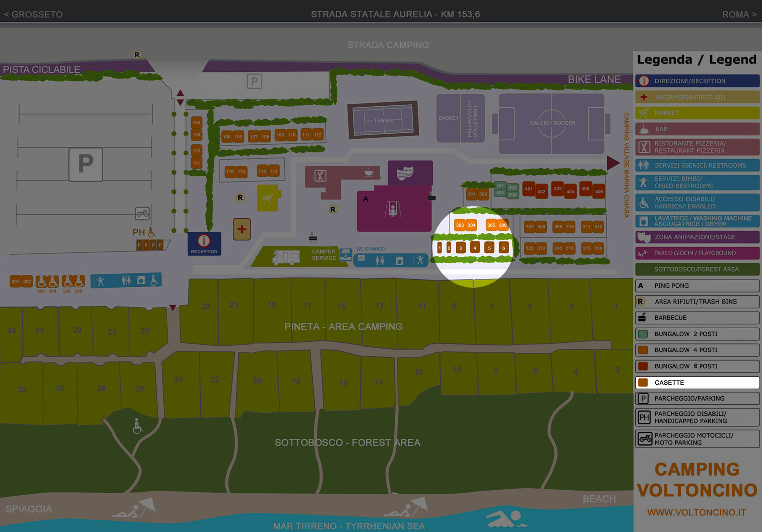Click the Reception info icon on map
This screenshot has width=762, height=532.
point(204,241)
